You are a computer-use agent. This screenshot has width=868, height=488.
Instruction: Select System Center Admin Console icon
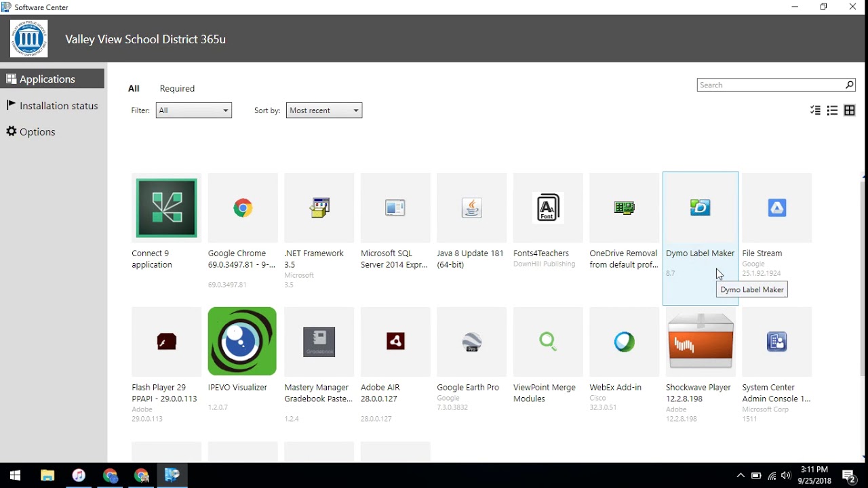coord(777,342)
